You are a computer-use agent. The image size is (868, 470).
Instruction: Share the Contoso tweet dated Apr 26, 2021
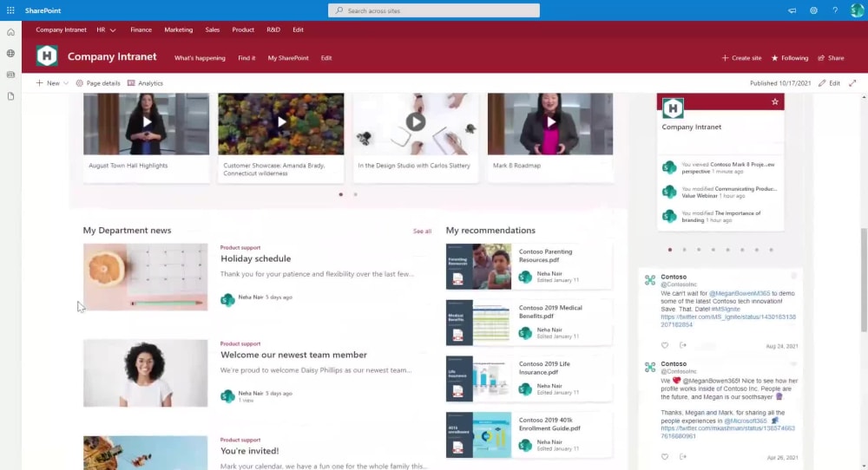point(683,457)
